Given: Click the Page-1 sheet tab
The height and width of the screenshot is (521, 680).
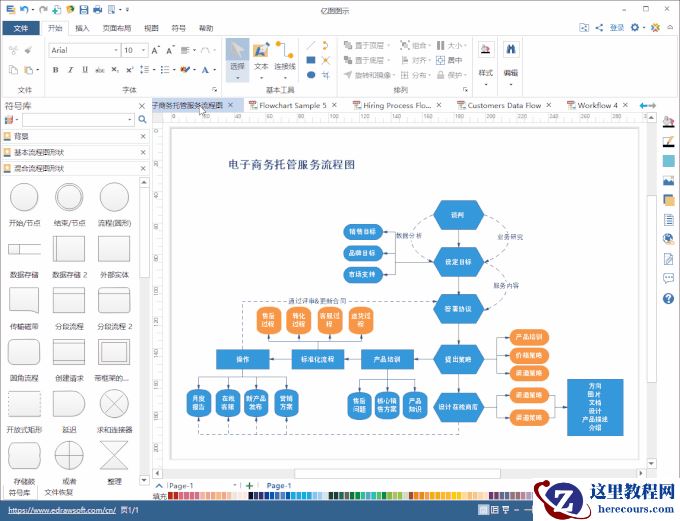Looking at the screenshot, I should pos(278,486).
